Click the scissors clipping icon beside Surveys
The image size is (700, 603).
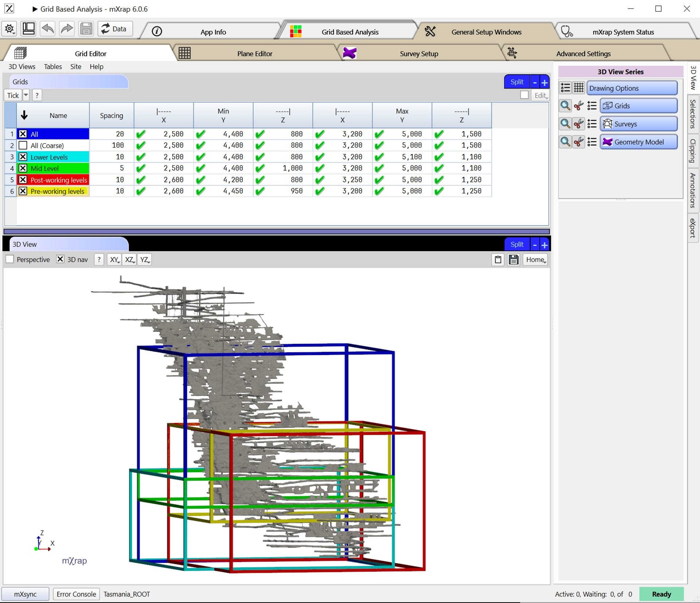click(578, 124)
